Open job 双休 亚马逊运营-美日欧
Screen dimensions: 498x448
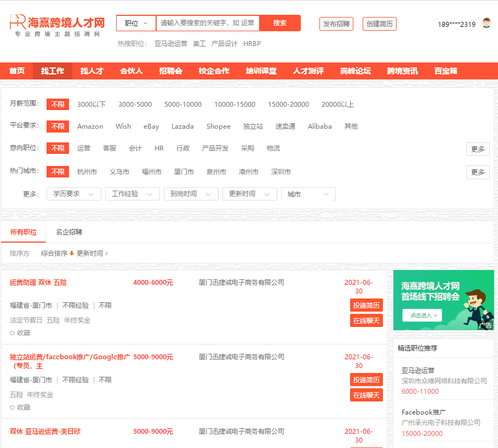click(x=45, y=431)
